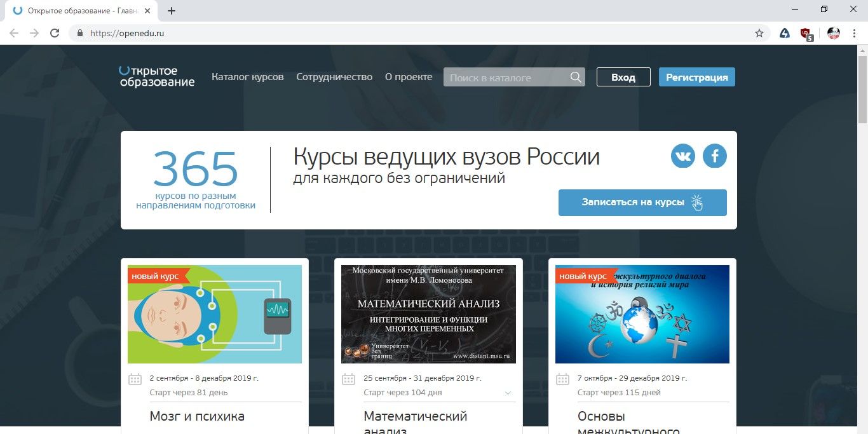
Task: Open the Математический анализ course title link
Action: tap(416, 424)
